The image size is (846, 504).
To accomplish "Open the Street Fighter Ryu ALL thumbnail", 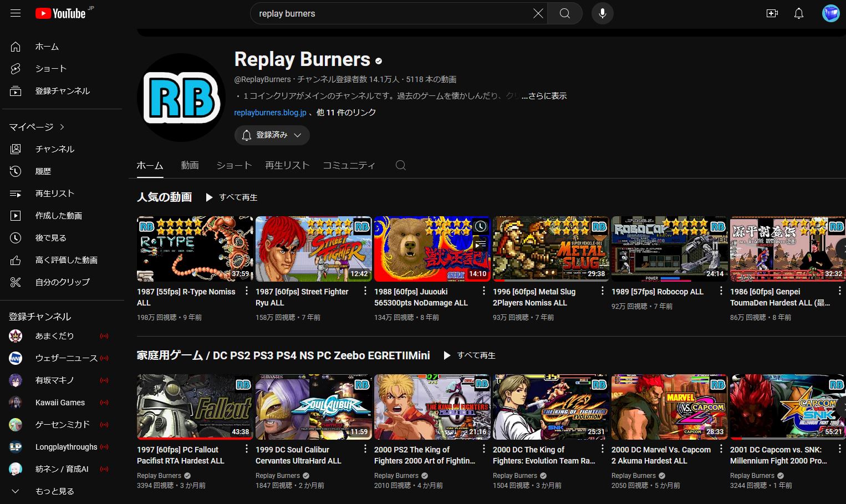I will pyautogui.click(x=314, y=249).
